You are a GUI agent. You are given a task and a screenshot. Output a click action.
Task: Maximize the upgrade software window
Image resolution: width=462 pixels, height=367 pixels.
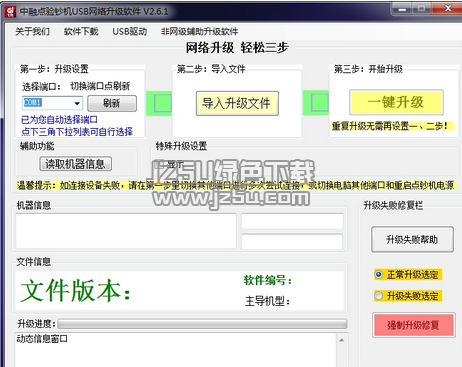[x=422, y=9]
